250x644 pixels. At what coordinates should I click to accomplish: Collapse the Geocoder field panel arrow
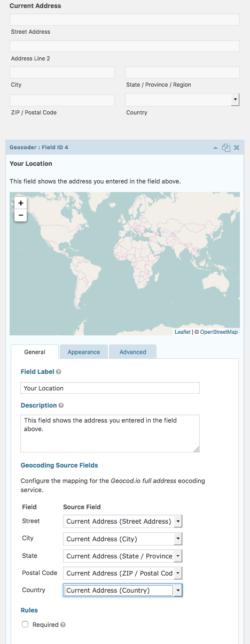click(215, 148)
